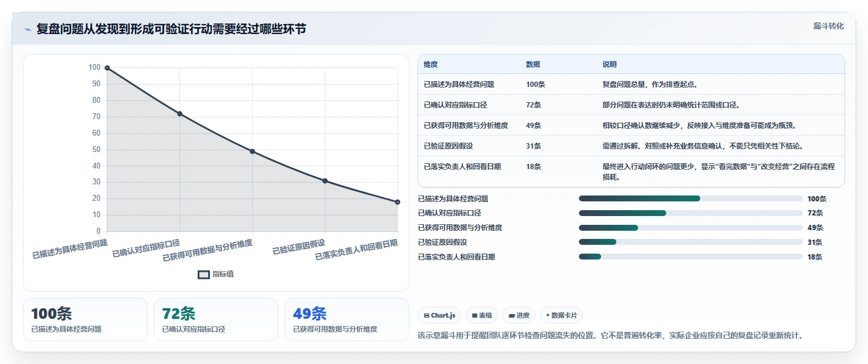Click the 18条 cell in the table
The image size is (868, 364).
click(x=534, y=167)
